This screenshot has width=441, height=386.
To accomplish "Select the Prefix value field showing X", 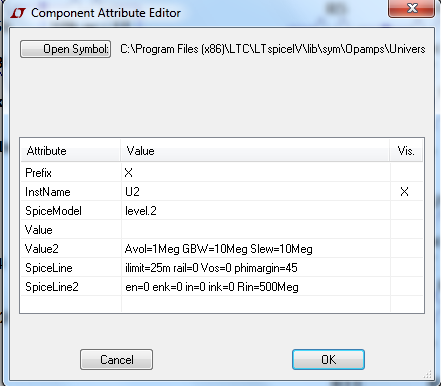I will [256, 172].
